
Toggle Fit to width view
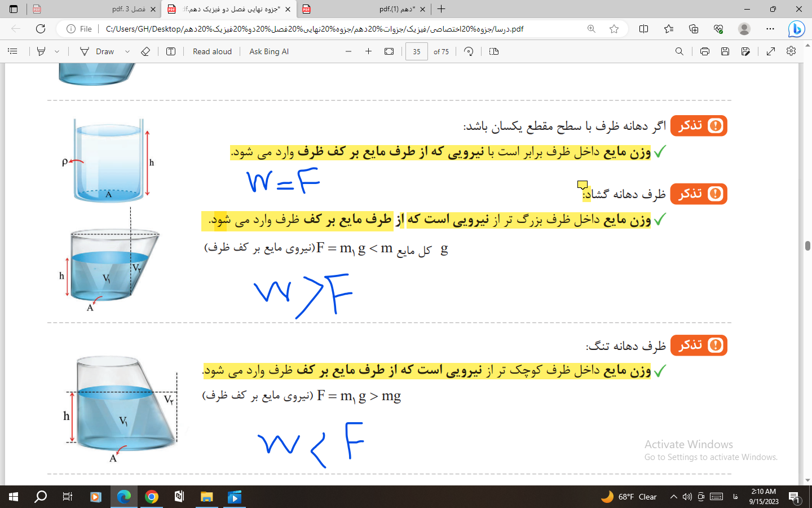(x=389, y=51)
